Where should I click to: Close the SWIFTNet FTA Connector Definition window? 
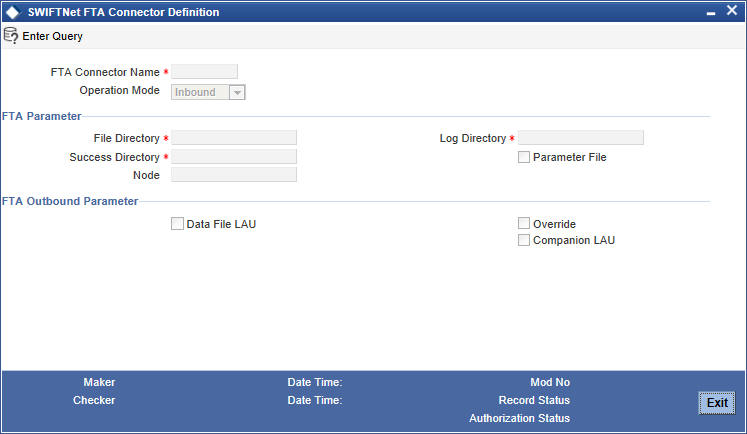(732, 10)
